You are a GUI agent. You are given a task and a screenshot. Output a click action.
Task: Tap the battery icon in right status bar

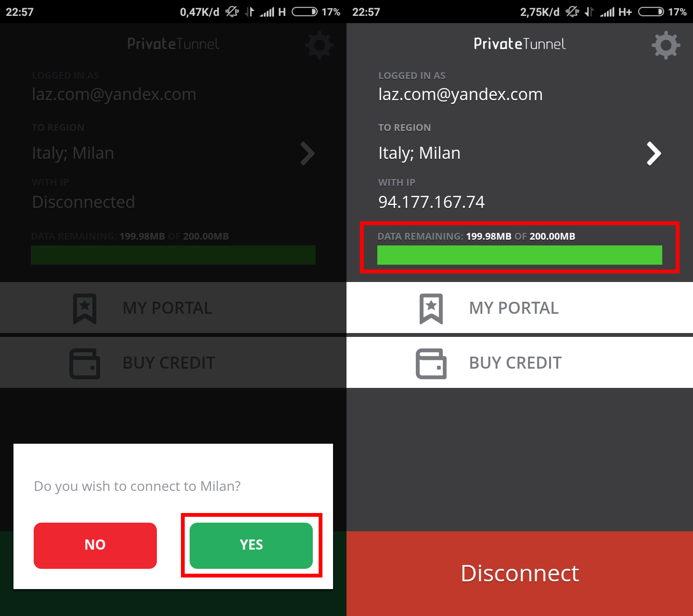(x=651, y=12)
